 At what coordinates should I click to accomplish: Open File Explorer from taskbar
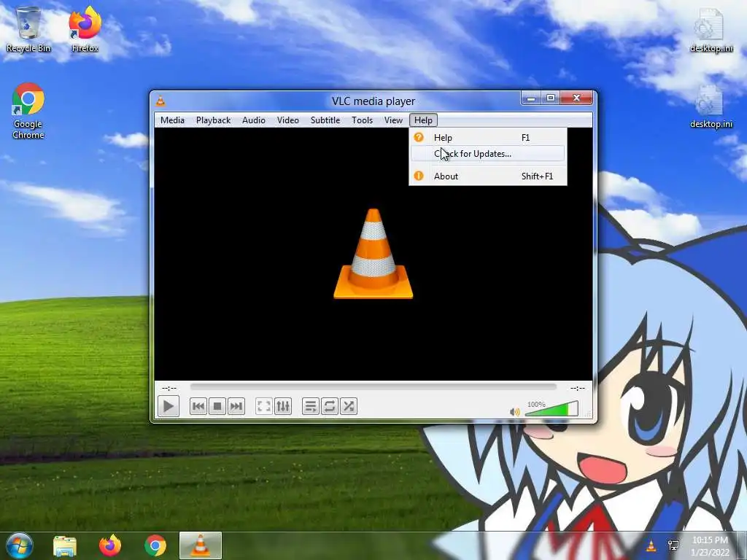click(65, 545)
